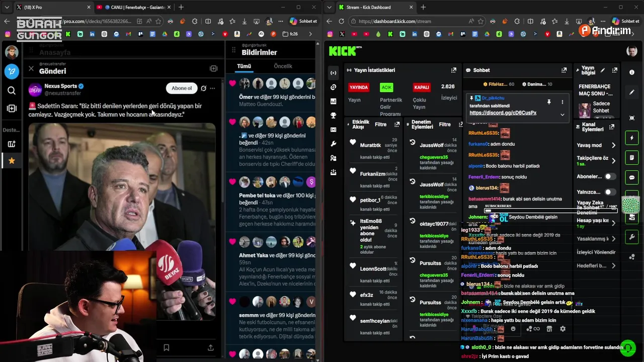This screenshot has height=362, width=644.
Task: Open the Filtre option in Denetim Eylemleri
Action: (x=445, y=124)
